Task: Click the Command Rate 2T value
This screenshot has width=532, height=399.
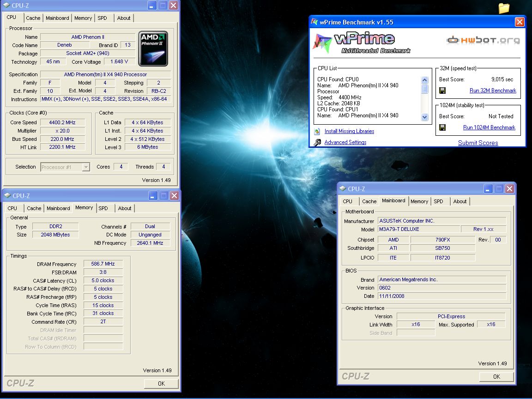Action: [103, 321]
